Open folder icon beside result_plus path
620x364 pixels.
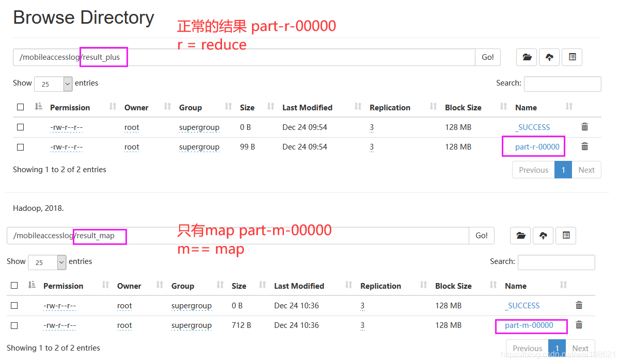click(x=527, y=57)
